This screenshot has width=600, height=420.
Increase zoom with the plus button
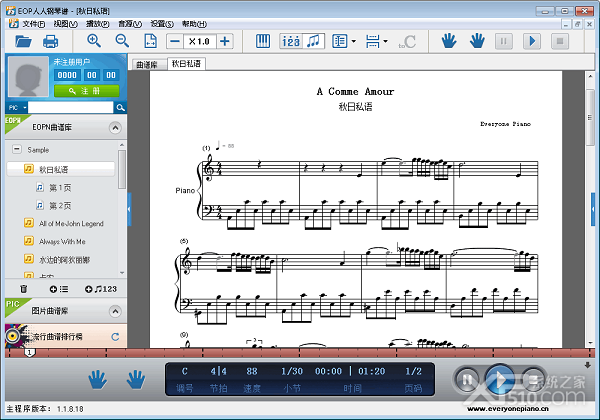point(225,41)
